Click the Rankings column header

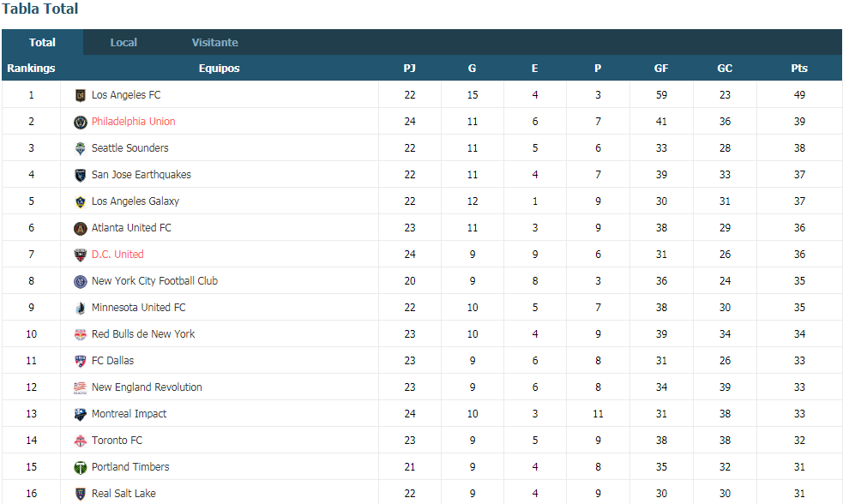tap(31, 69)
